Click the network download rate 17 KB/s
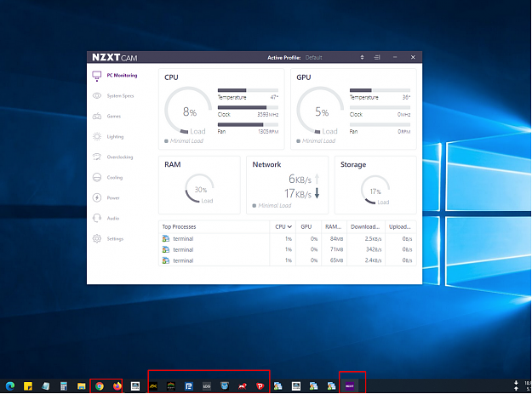Image resolution: width=532 pixels, height=394 pixels. click(x=298, y=194)
